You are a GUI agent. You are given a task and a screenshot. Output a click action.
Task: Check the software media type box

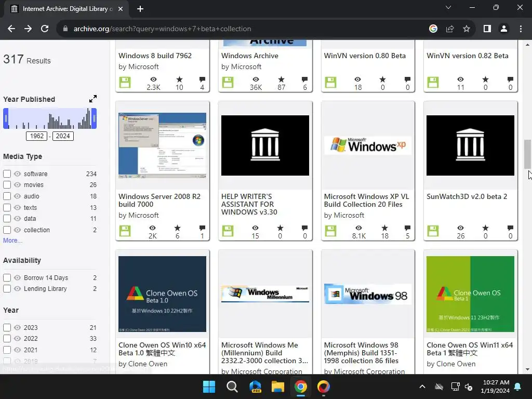(7, 174)
